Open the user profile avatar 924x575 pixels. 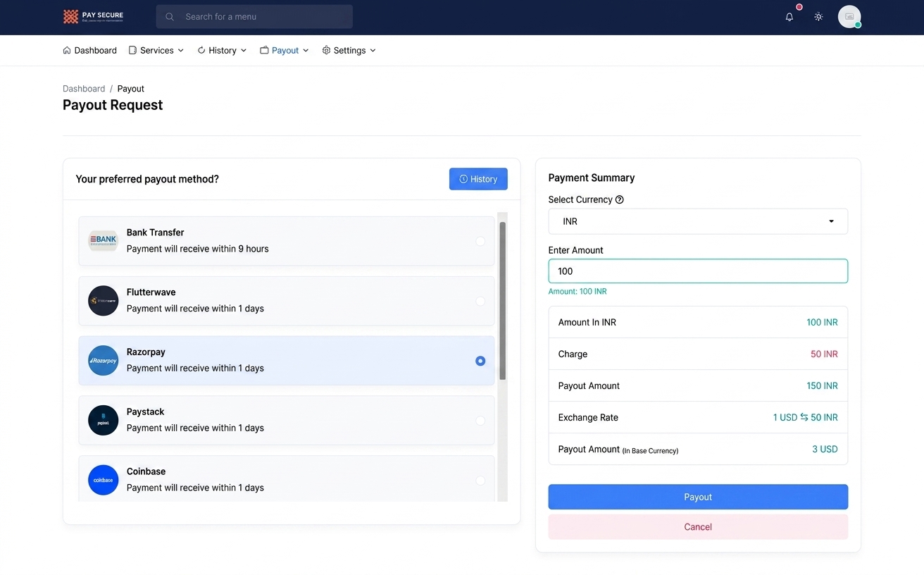849,17
